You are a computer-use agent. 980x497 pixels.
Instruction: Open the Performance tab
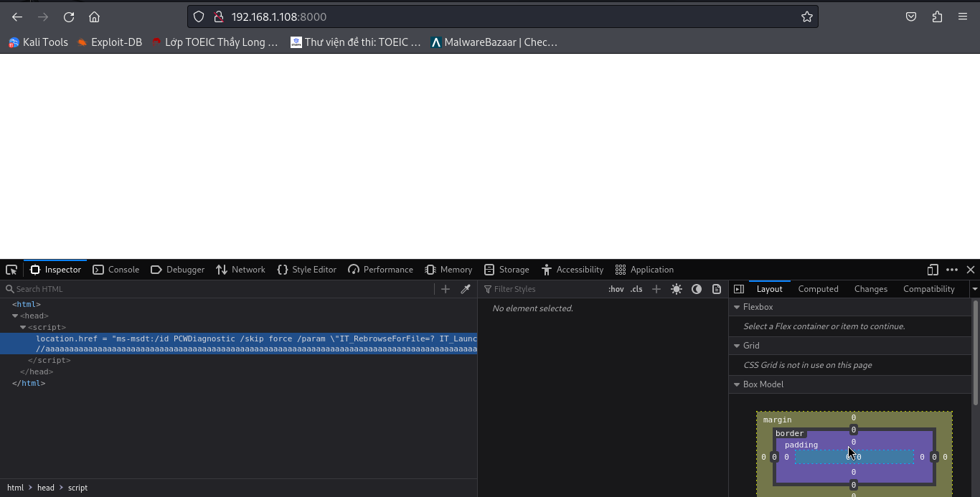381,270
